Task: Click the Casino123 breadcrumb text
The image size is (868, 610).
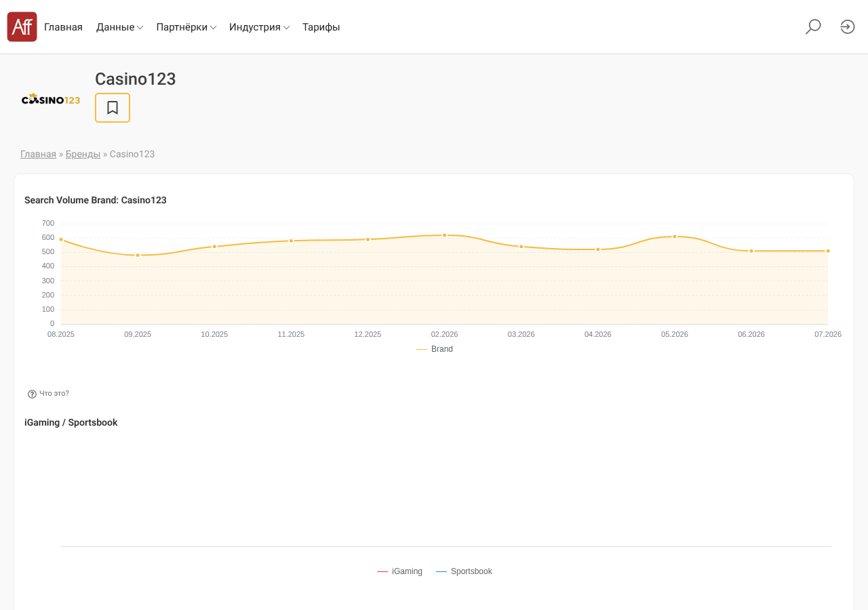Action: click(x=132, y=154)
